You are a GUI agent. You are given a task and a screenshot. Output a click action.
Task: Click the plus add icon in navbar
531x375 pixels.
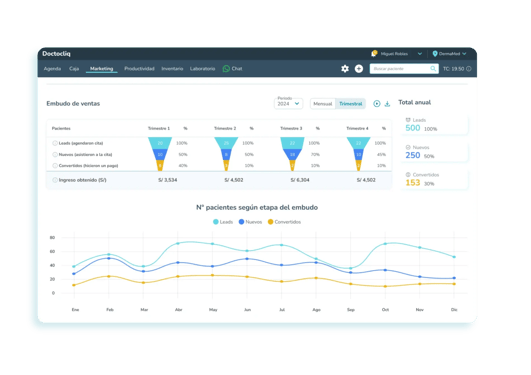pos(359,69)
